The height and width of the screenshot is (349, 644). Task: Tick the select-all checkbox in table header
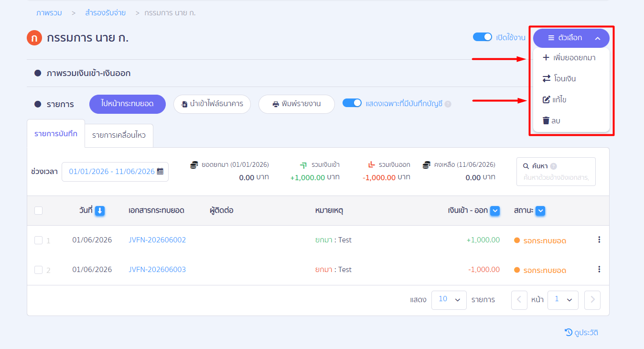[x=39, y=210]
